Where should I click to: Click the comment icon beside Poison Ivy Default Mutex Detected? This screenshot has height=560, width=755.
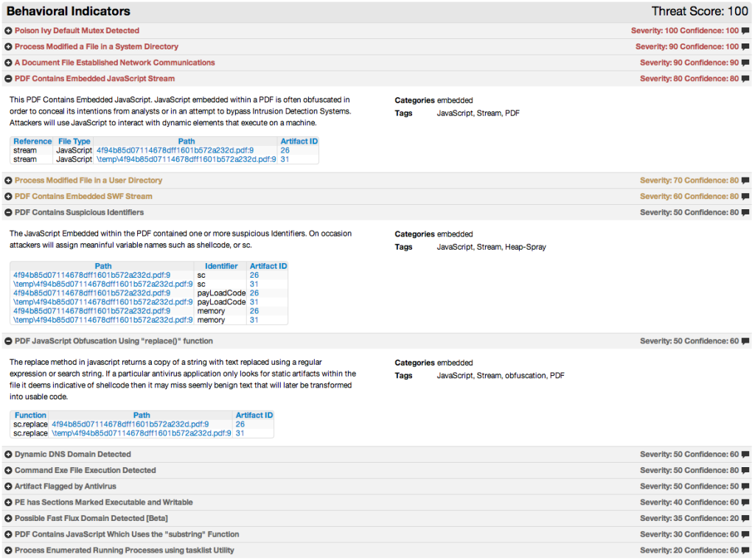[x=745, y=30]
